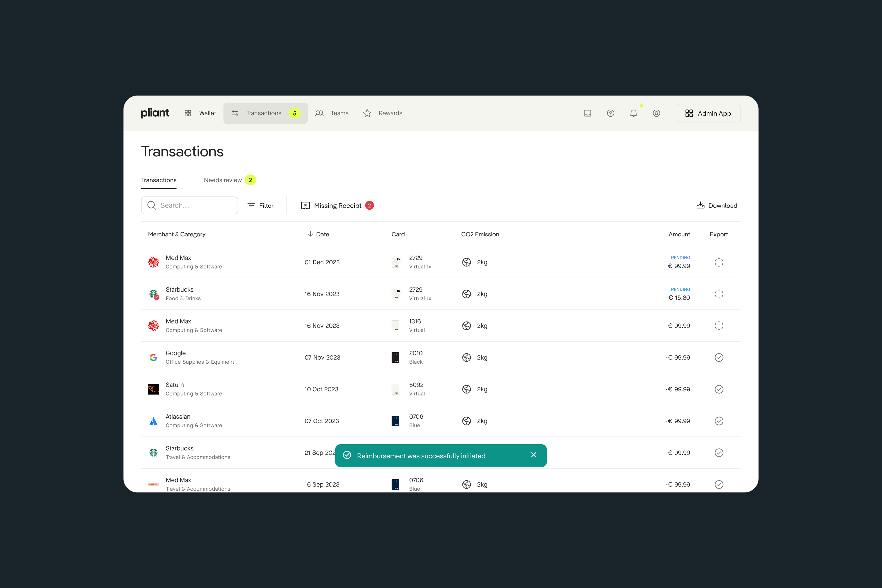This screenshot has height=588, width=882.
Task: Download the transactions list
Action: click(717, 206)
